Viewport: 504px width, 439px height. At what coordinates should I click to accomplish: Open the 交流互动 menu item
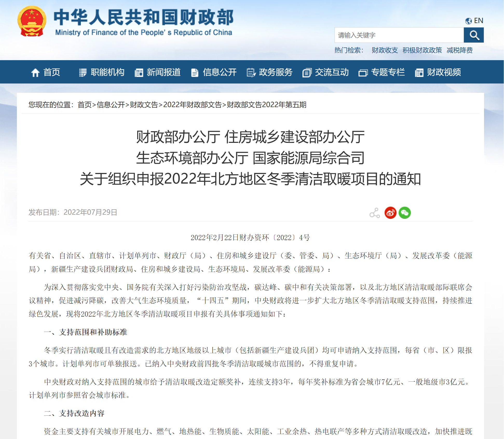[x=332, y=72]
